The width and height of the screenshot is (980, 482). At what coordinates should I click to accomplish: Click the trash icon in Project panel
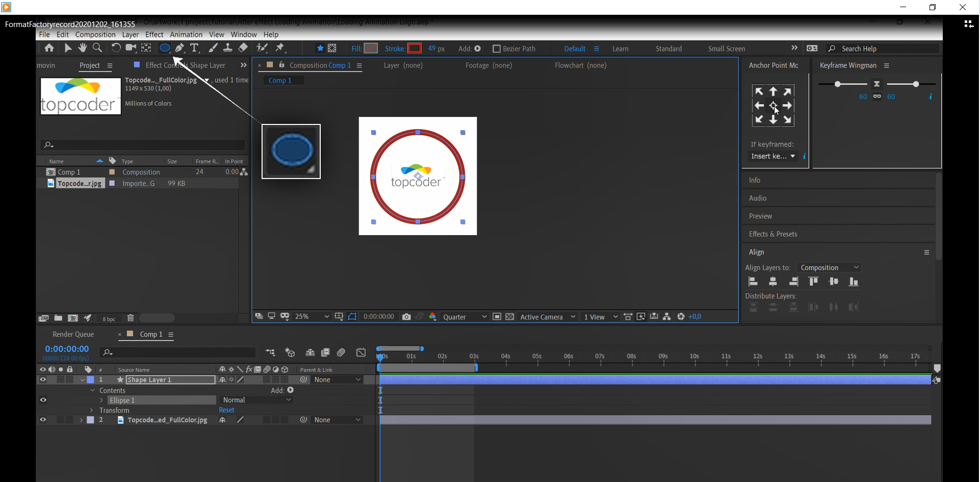[x=131, y=318]
